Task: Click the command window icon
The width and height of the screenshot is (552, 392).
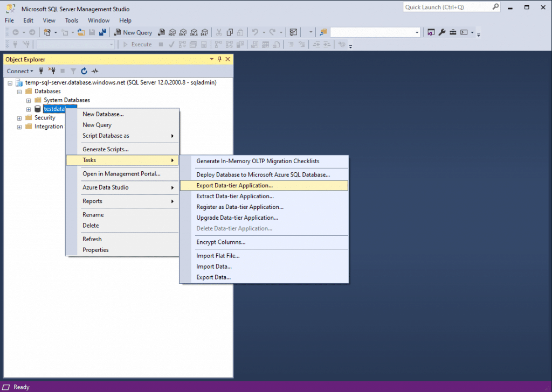Action: click(464, 32)
